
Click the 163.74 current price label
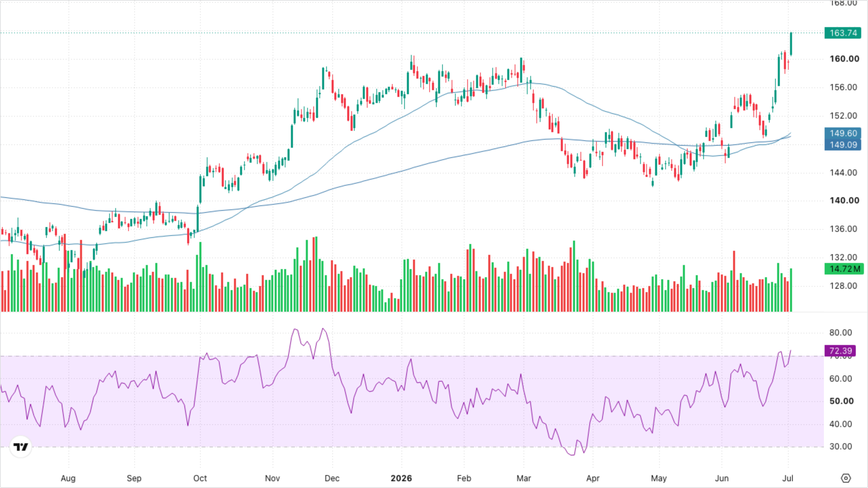click(843, 33)
